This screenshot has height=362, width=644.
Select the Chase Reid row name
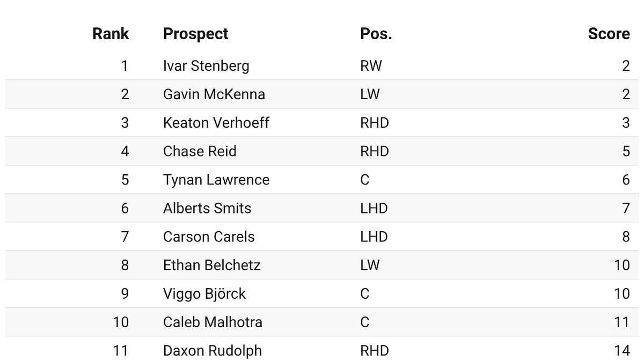click(x=199, y=151)
